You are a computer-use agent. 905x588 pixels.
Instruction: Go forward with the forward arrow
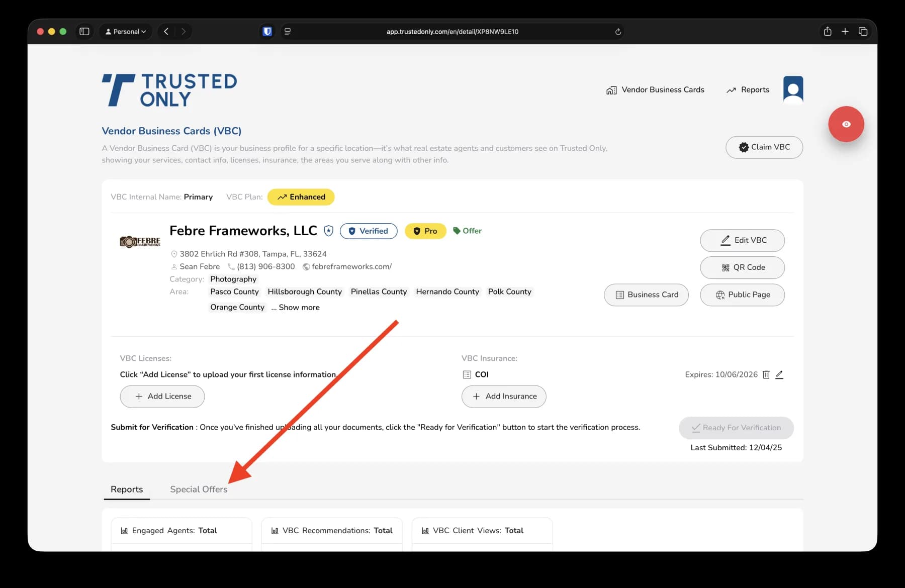184,32
